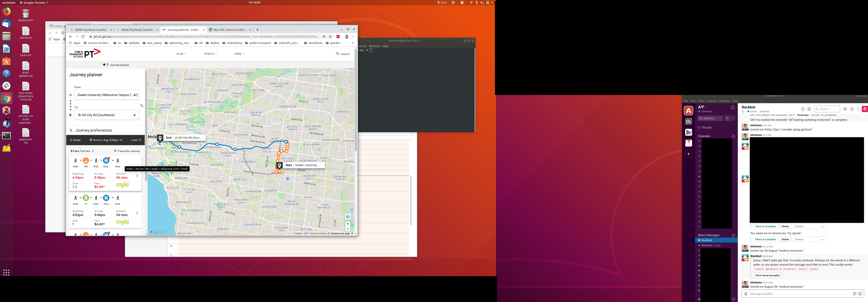Toggle Favourite Journey star

tap(115, 151)
